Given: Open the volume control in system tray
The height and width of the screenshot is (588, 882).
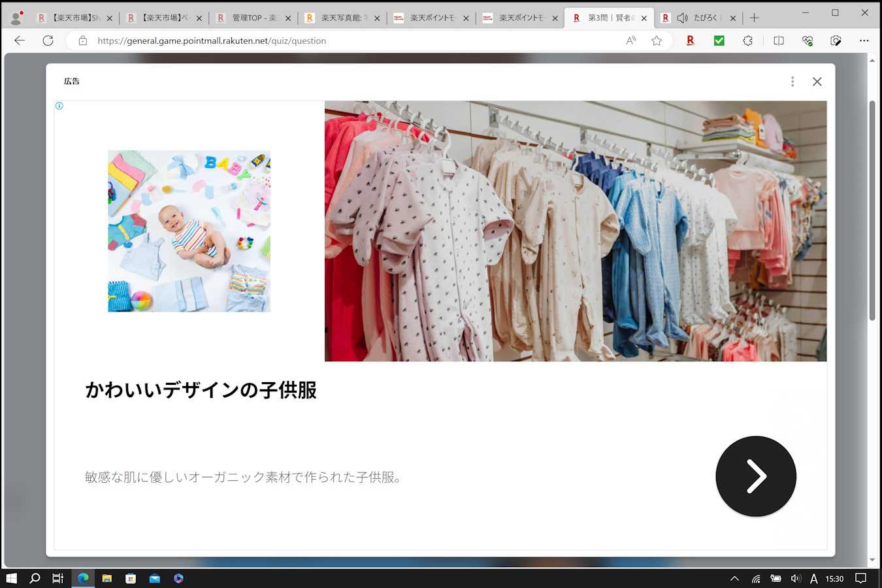Looking at the screenshot, I should (x=795, y=578).
